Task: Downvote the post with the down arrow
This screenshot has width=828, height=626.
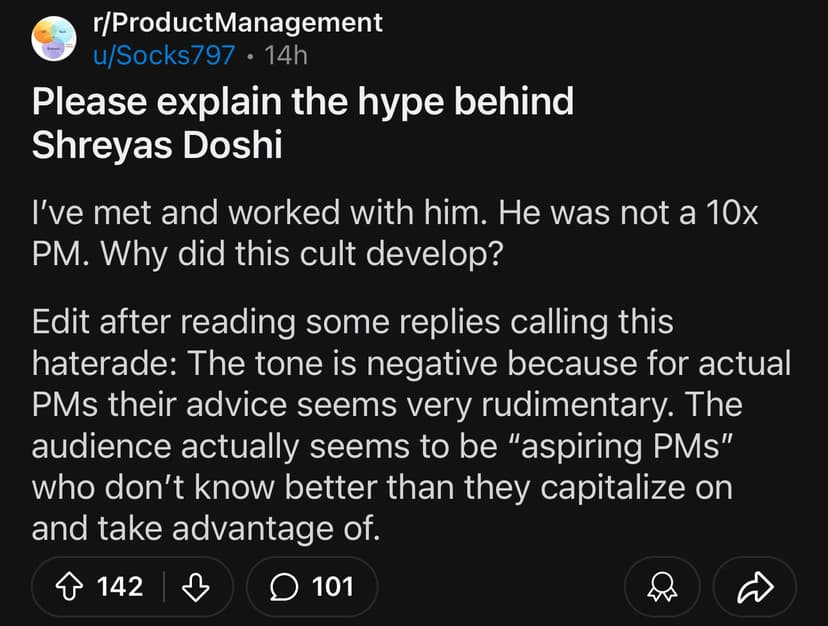Action: point(196,586)
